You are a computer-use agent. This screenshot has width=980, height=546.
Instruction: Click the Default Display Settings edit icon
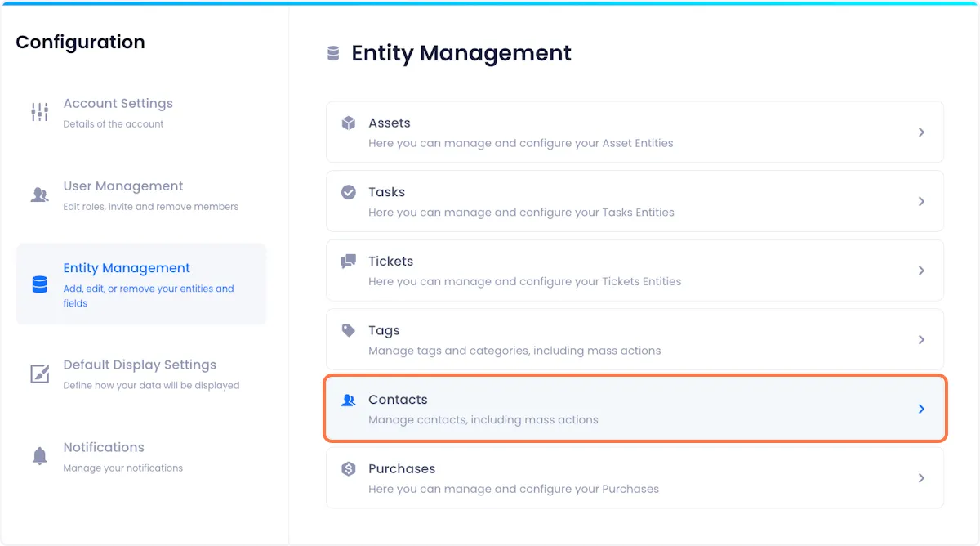coord(39,374)
